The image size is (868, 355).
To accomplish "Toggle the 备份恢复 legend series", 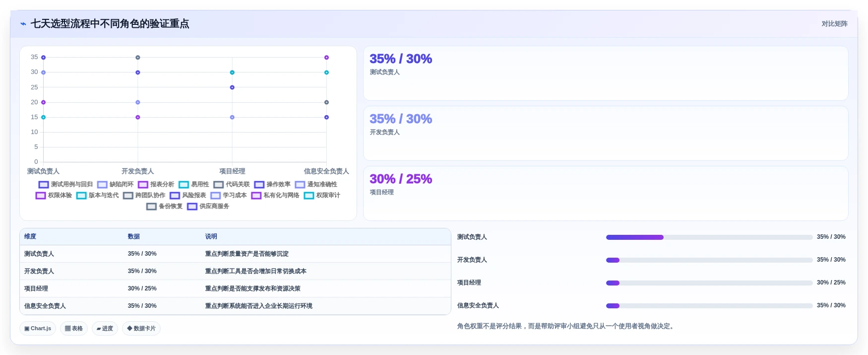I will (164, 206).
